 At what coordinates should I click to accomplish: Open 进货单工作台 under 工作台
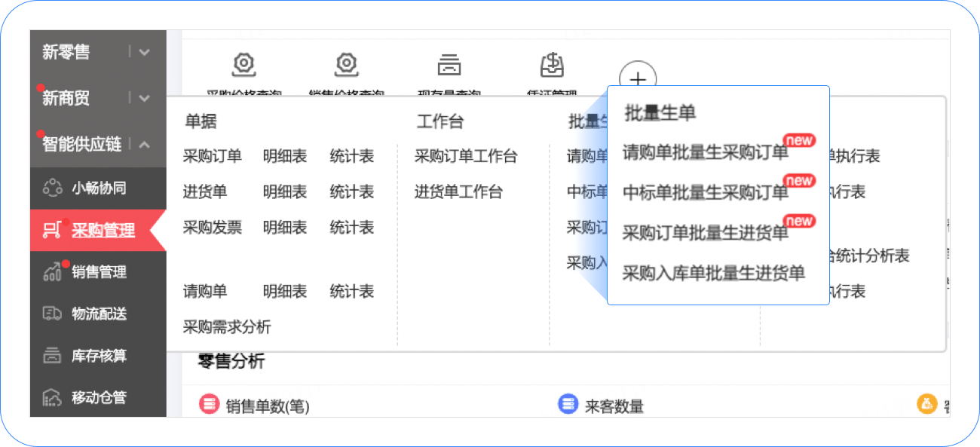pos(458,191)
